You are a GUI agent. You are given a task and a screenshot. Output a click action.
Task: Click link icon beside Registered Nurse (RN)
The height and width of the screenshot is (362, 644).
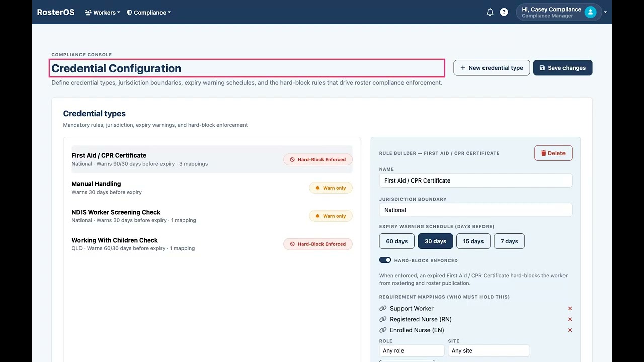[x=383, y=319]
